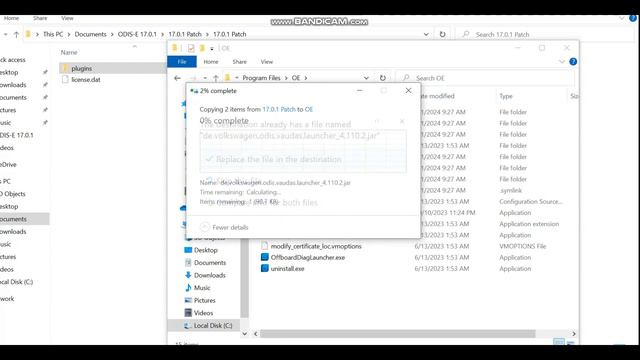Open address history dropdown in OE window
This screenshot has width=640, height=360.
[x=366, y=78]
